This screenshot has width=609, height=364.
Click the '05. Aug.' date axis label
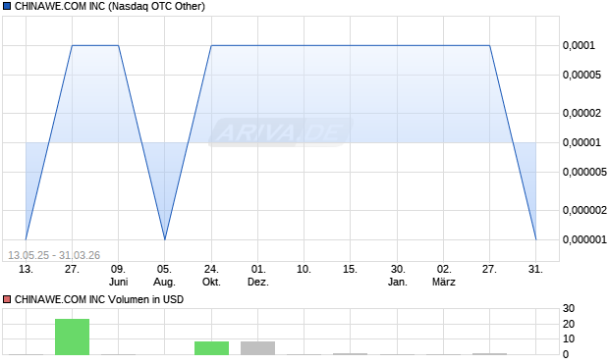point(164,275)
